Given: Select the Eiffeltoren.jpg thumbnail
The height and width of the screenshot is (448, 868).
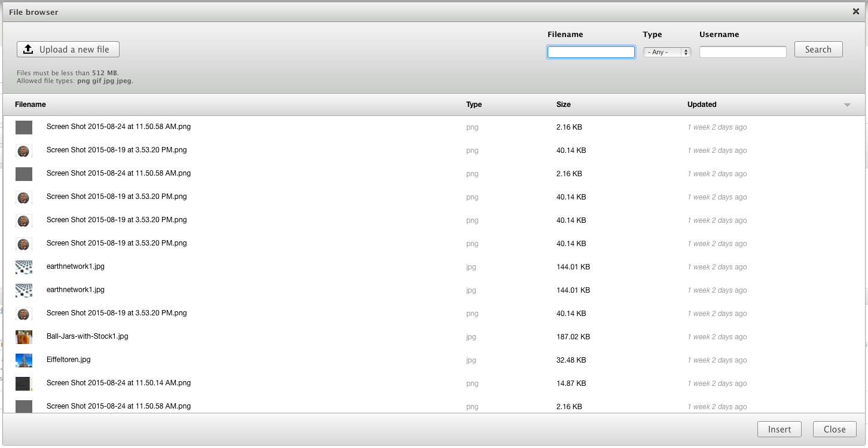Looking at the screenshot, I should pos(24,360).
